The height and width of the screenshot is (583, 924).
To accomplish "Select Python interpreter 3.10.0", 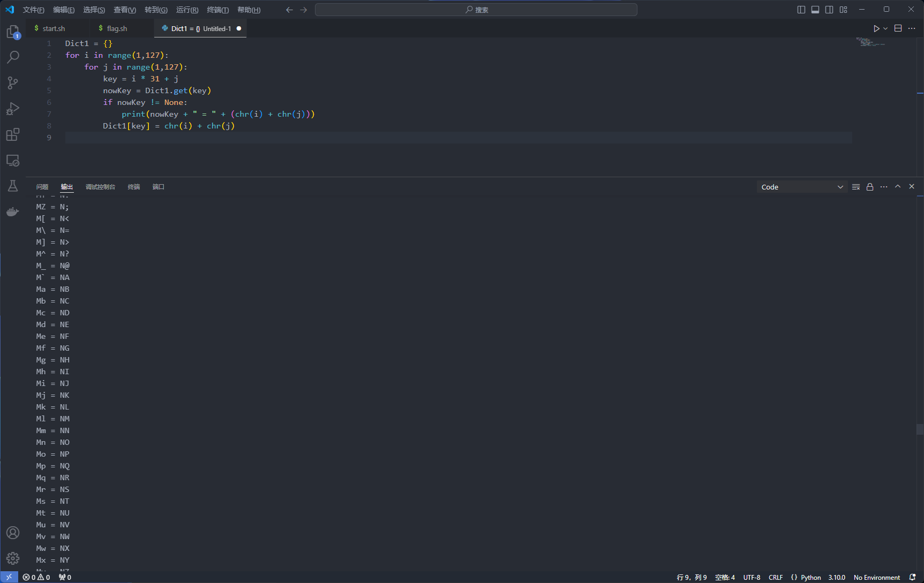I will (x=837, y=577).
